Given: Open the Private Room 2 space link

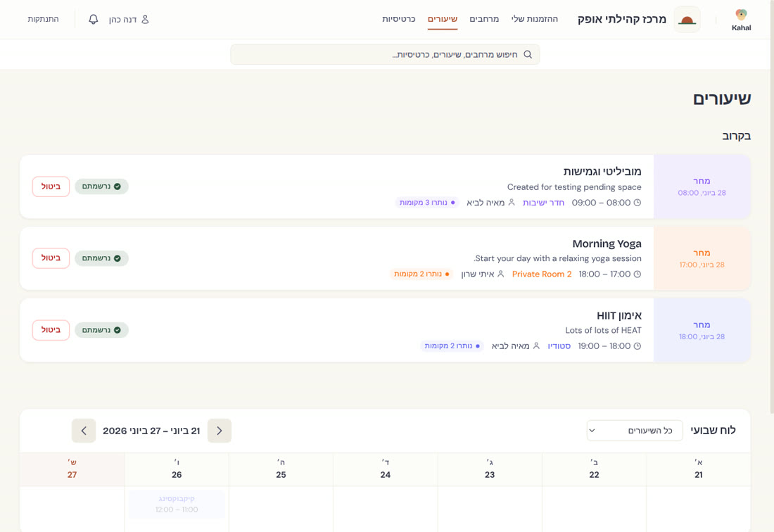Looking at the screenshot, I should pos(542,274).
